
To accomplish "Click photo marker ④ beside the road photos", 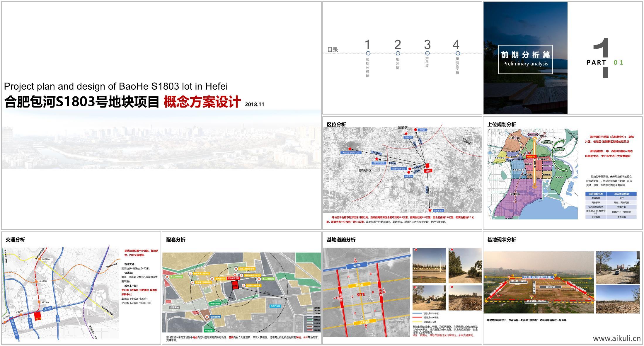I will tap(452, 287).
